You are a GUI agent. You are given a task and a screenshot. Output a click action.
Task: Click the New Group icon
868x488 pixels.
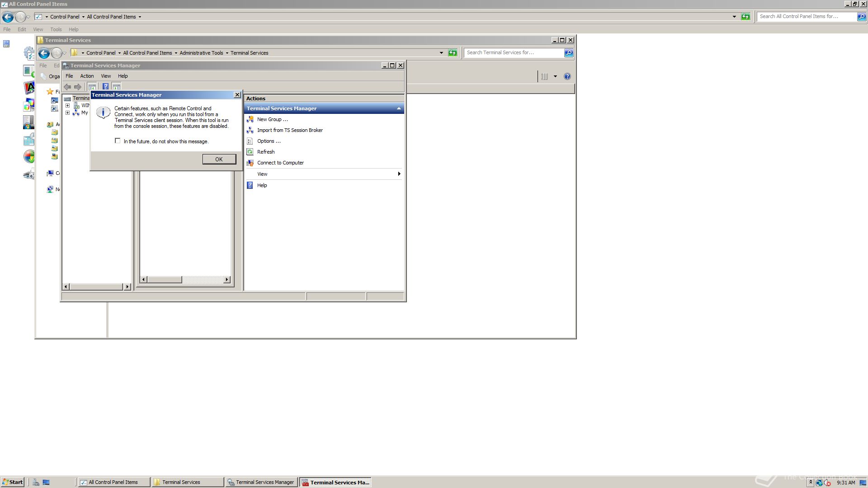(250, 119)
